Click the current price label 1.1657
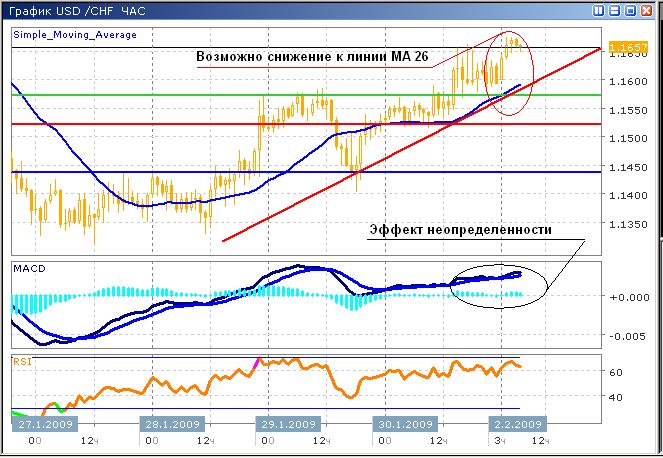This screenshot has width=663, height=458. (x=627, y=47)
